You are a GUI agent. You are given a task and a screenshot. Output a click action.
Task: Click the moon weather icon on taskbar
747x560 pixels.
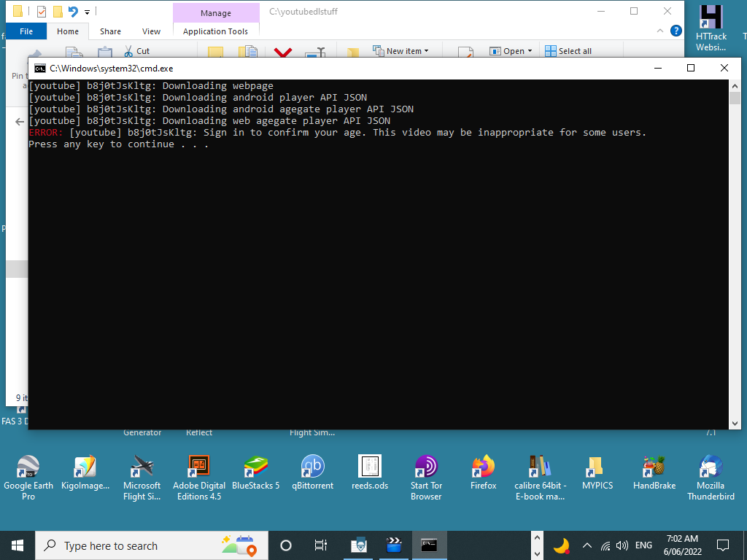click(562, 545)
